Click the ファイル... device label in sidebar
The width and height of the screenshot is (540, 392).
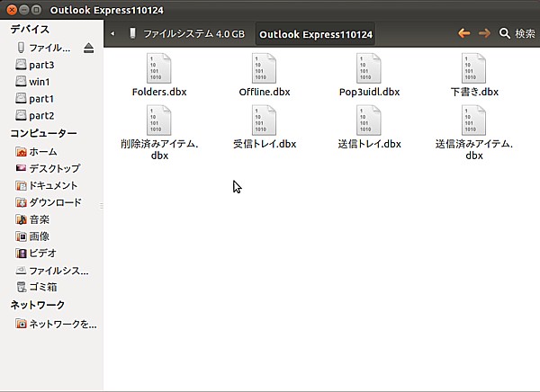[49, 48]
